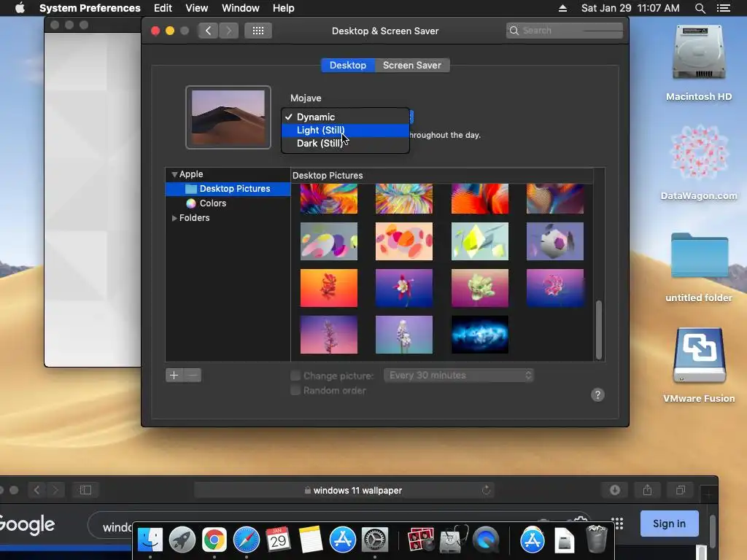Click Safari's downloads button
The width and height of the screenshot is (747, 560).
615,490
